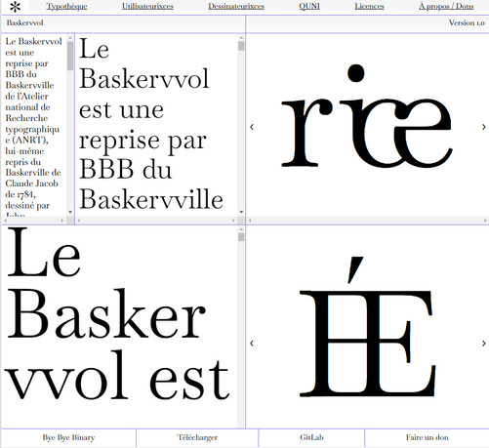The image size is (489, 448).
Task: Click the Version 1.0 label
Action: click(x=467, y=22)
